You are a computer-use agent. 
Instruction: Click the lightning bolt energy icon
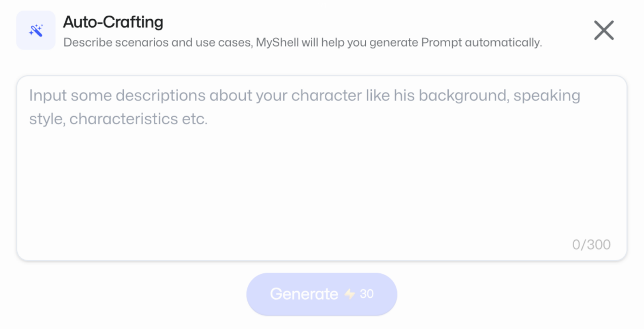350,294
